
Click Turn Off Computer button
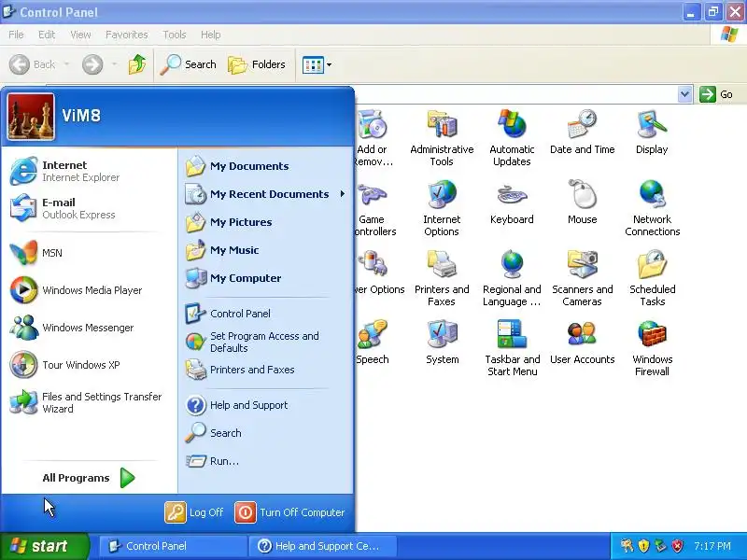point(289,512)
